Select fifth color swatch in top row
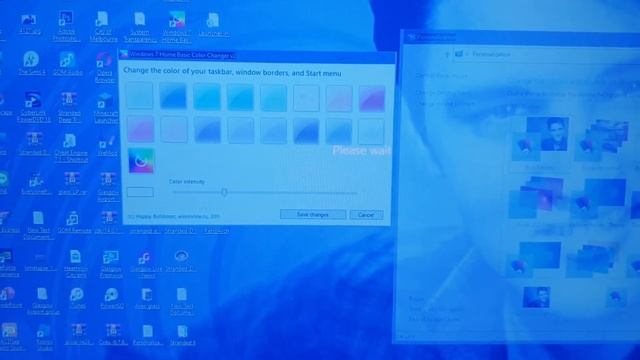 tap(273, 98)
